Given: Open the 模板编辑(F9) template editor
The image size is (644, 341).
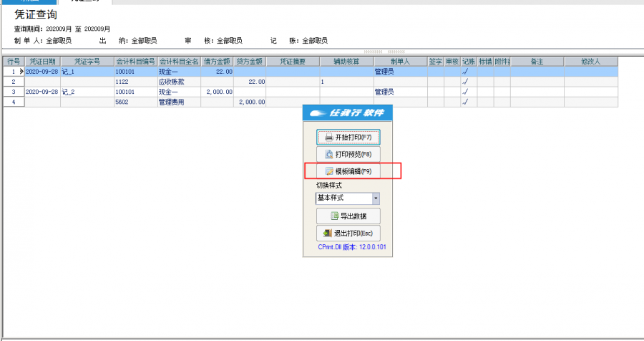Looking at the screenshot, I should pyautogui.click(x=348, y=171).
